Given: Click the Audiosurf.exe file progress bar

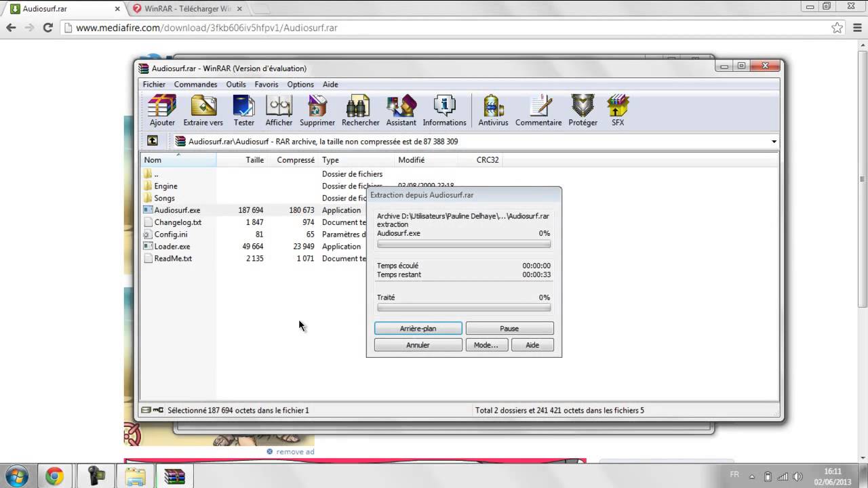Looking at the screenshot, I should coord(464,244).
